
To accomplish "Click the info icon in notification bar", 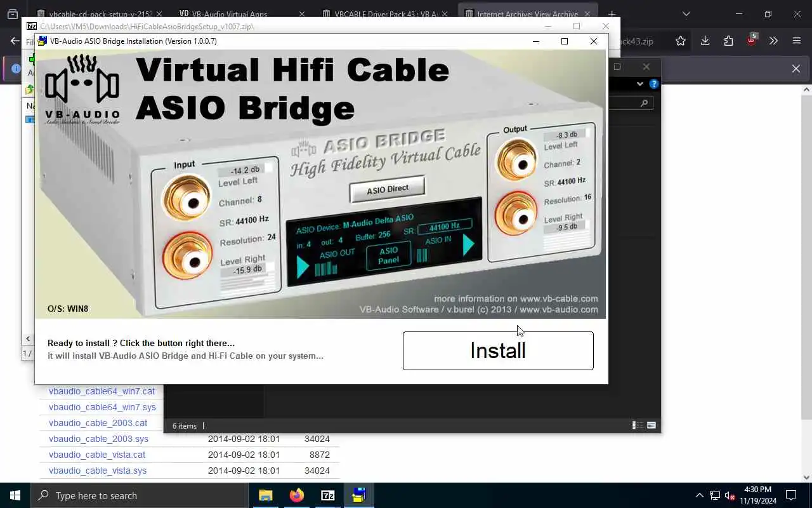I will coord(16,69).
